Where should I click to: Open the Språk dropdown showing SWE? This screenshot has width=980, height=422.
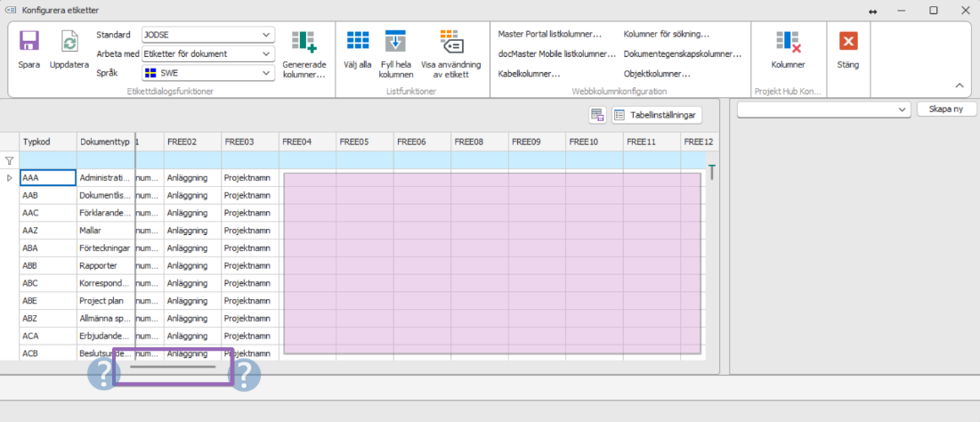pos(208,73)
